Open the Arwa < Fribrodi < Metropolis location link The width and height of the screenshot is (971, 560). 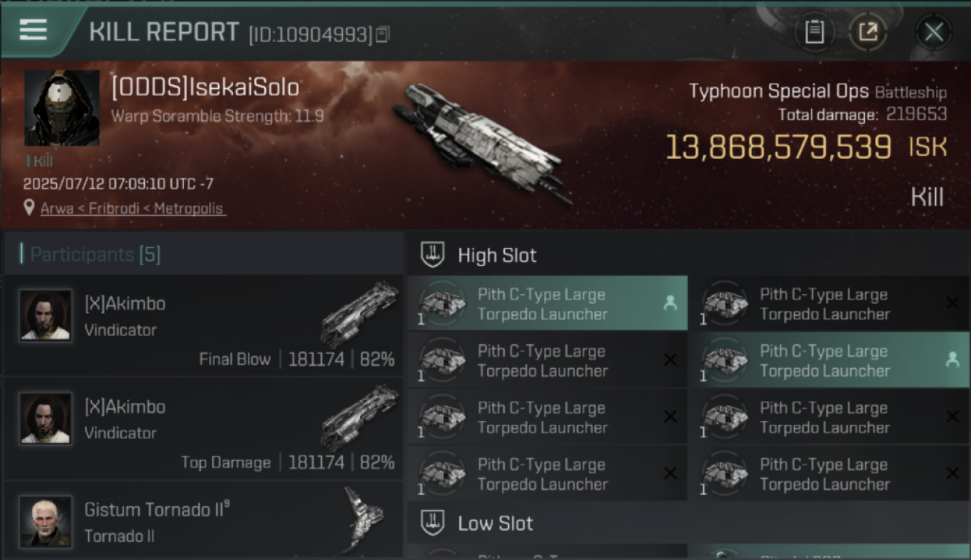click(x=131, y=208)
